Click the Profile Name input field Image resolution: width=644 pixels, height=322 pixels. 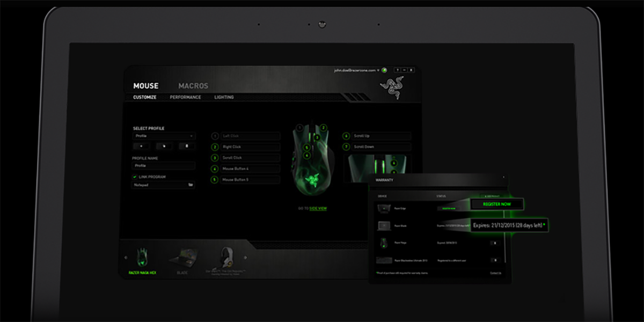[x=164, y=166]
